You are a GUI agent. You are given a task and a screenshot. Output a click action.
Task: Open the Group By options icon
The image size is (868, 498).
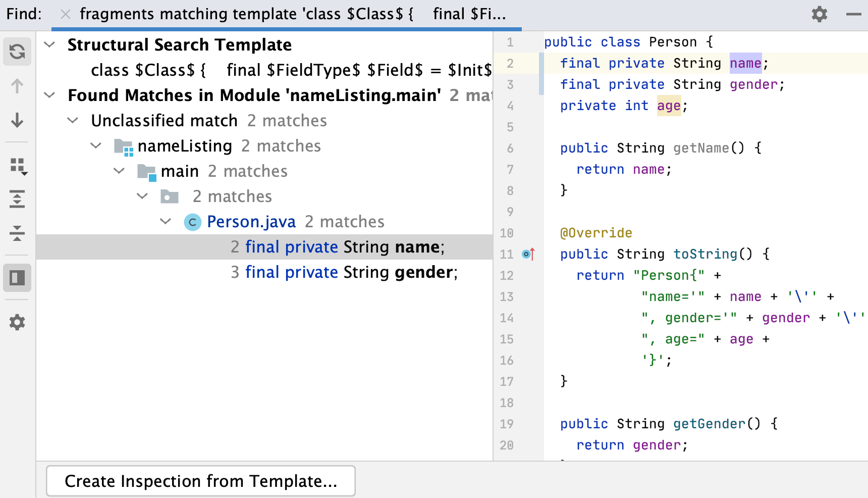click(17, 166)
